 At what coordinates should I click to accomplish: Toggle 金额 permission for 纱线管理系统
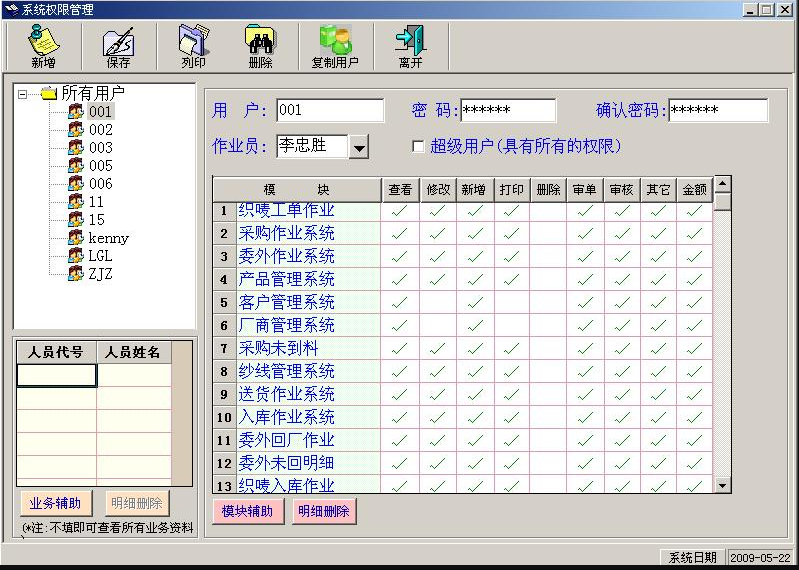[695, 371]
